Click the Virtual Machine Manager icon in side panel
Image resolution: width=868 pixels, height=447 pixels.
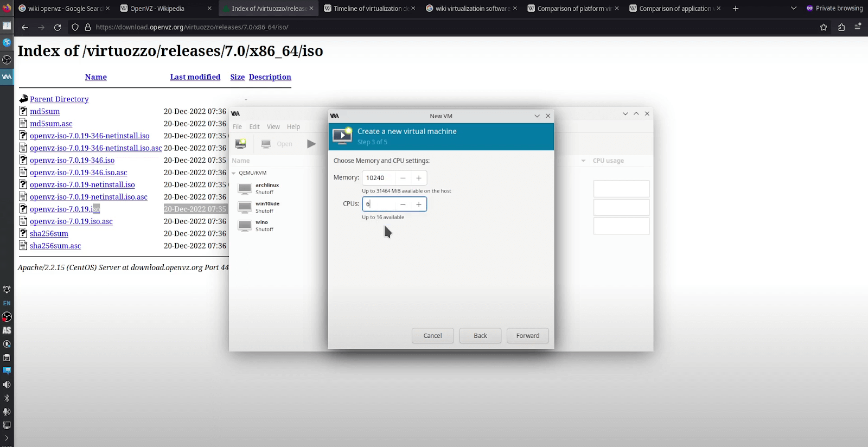[x=7, y=77]
